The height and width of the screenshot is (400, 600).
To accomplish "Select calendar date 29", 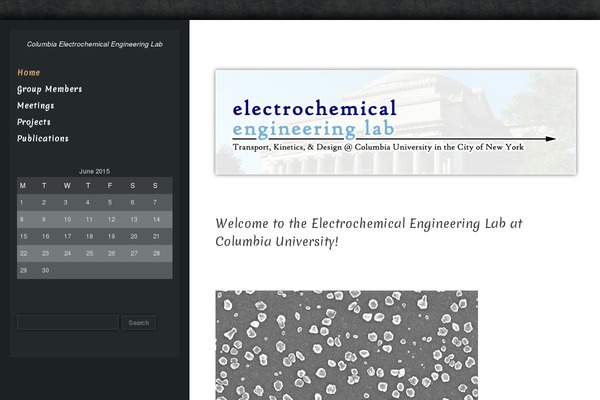I will click(x=23, y=271).
